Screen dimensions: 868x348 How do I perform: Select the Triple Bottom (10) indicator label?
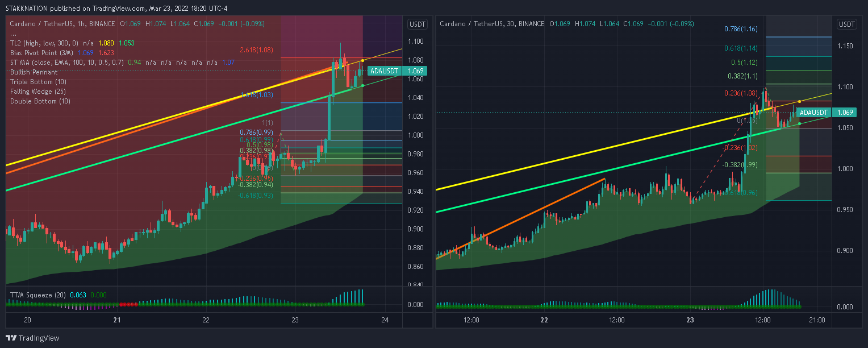pyautogui.click(x=37, y=82)
